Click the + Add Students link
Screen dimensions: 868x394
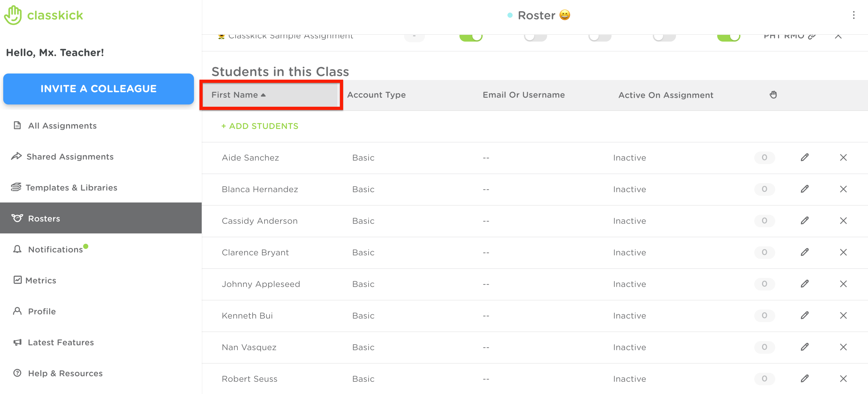[x=260, y=126]
